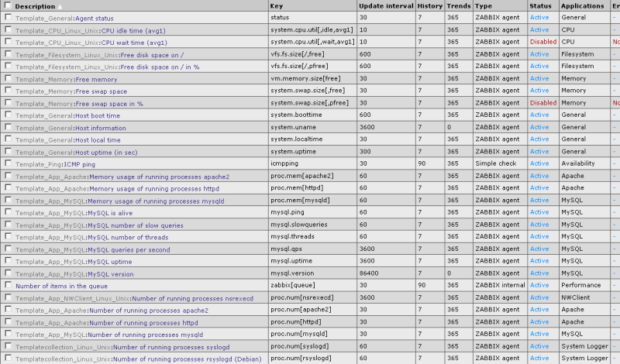Click Disabled status for CPU wait time row
The width and height of the screenshot is (620, 364).
tap(543, 42)
